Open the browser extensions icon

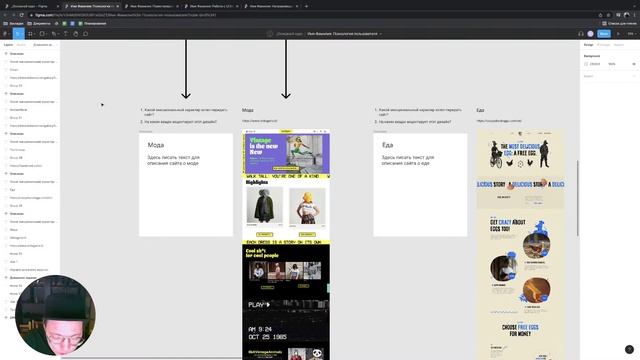[x=618, y=15]
